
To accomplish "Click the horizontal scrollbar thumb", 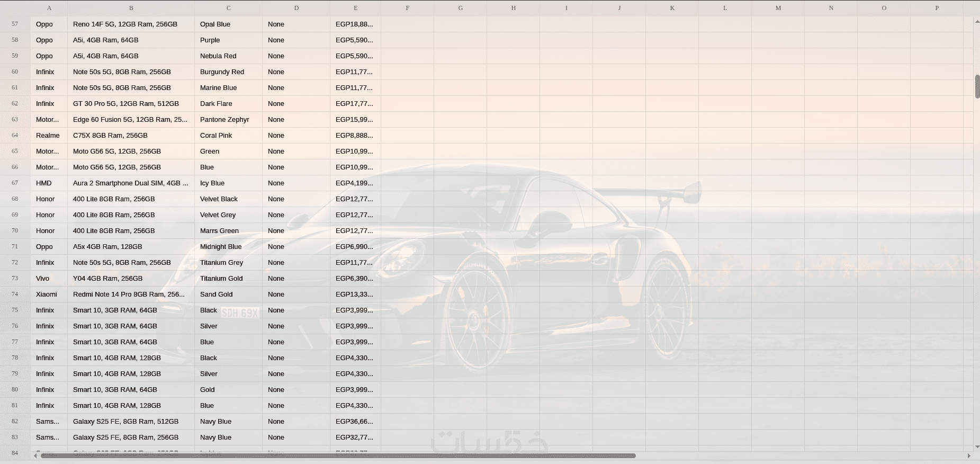I will 338,456.
